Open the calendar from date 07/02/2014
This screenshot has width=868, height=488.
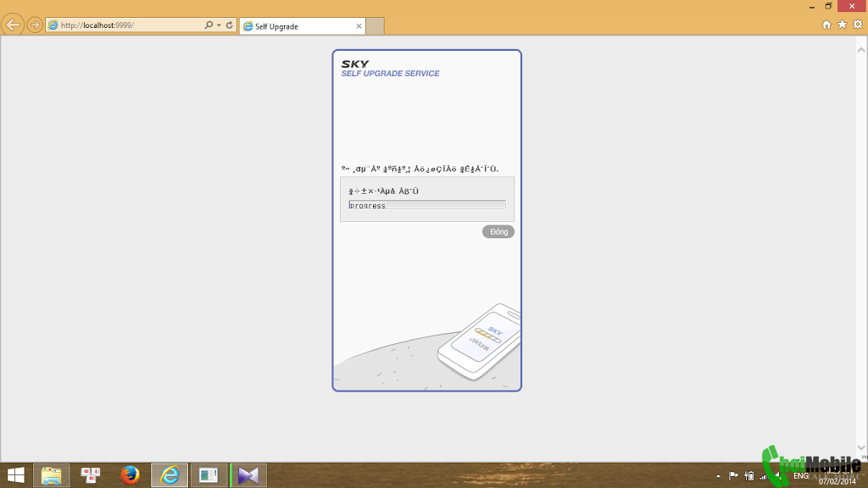point(837,481)
